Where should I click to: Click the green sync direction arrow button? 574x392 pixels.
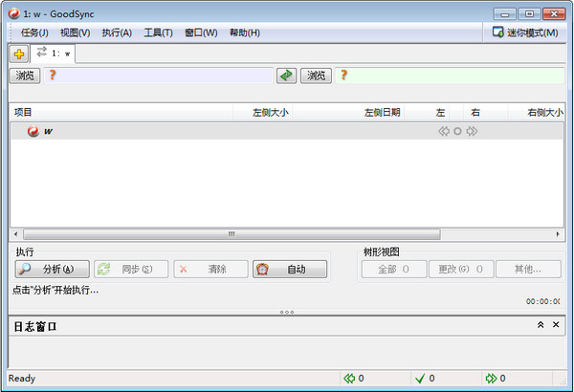point(286,76)
